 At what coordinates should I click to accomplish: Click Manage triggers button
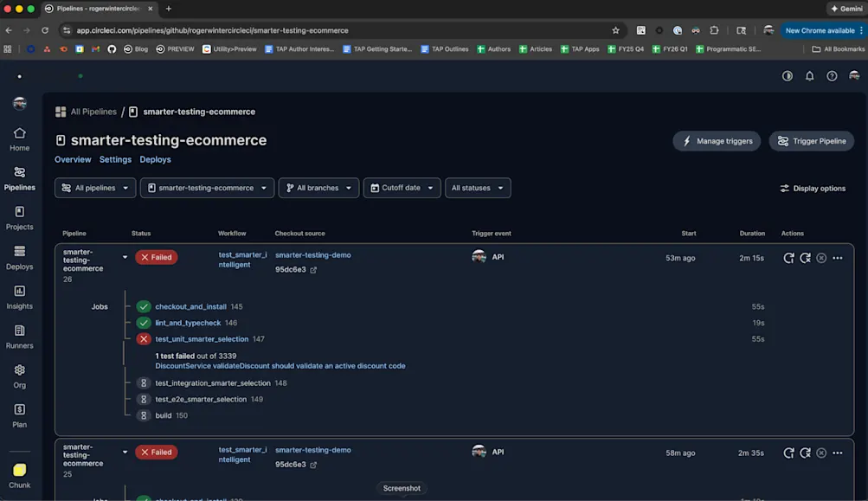pos(717,141)
